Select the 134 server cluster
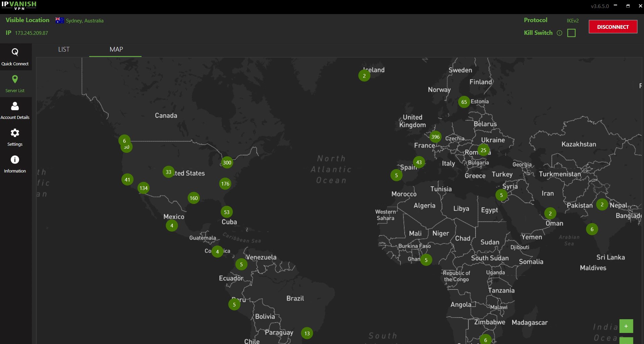 [x=144, y=188]
